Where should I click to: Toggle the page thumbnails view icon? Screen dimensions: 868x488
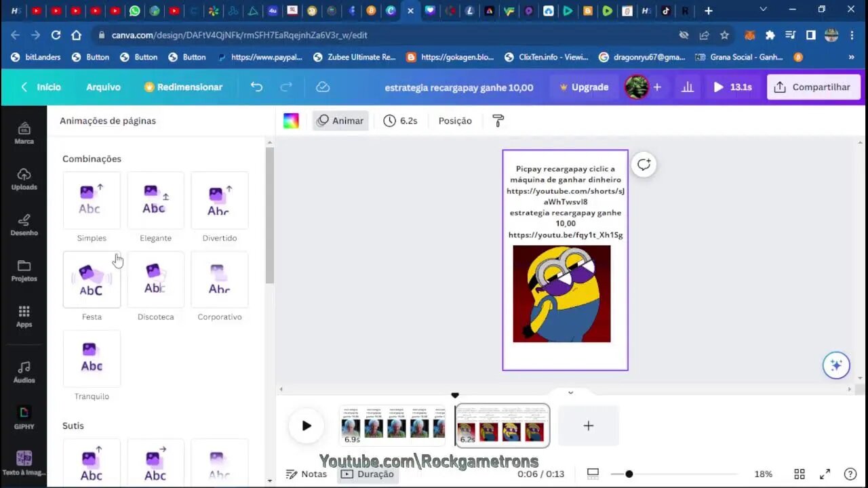point(593,474)
